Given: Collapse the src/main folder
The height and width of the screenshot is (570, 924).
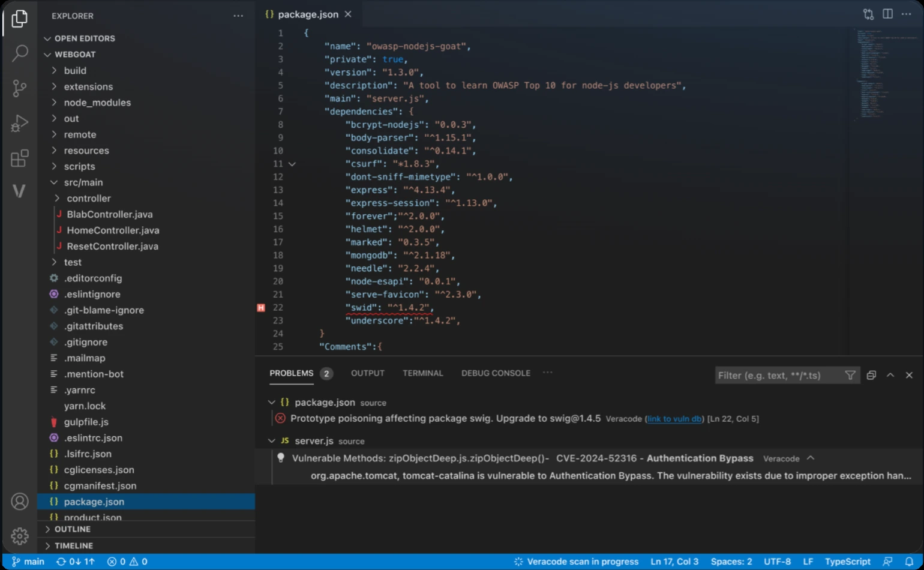Looking at the screenshot, I should tap(54, 182).
